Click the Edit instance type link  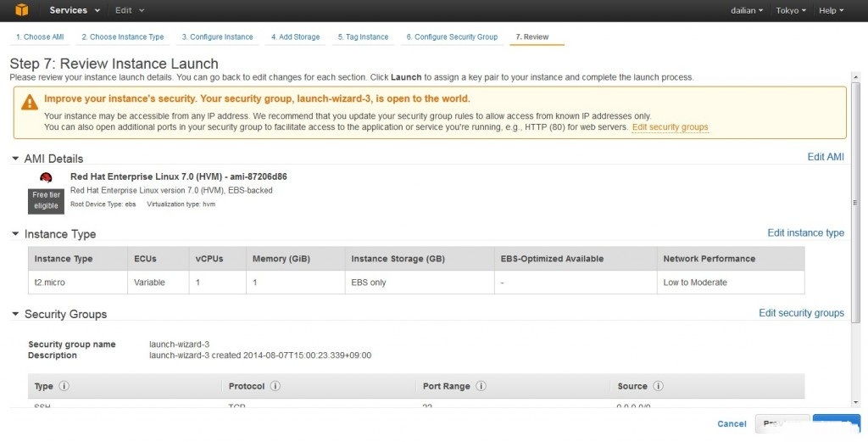pos(805,232)
